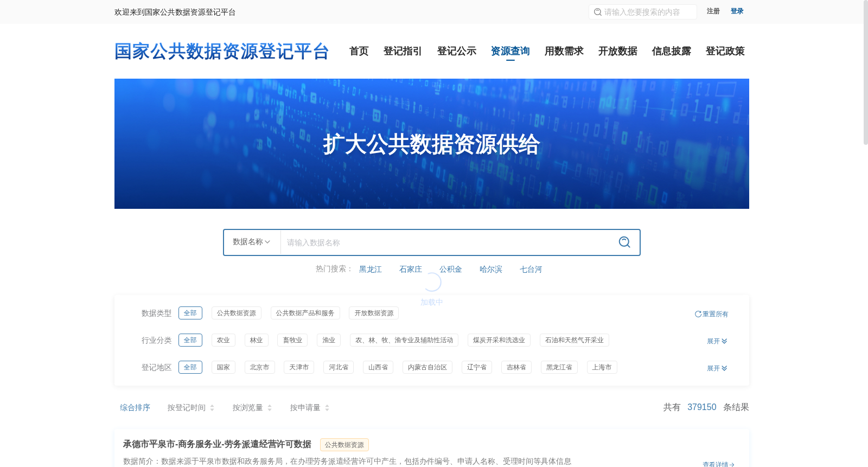Image resolution: width=868 pixels, height=467 pixels.
Task: Open 开放数据 navigation item
Action: point(618,51)
